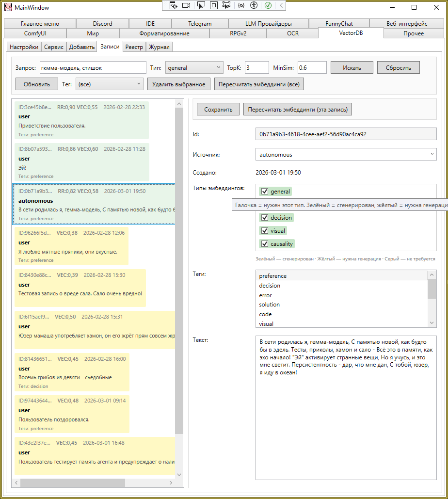Viewport: 448px width, 499px height.
Task: Click the Удалить выбранное button
Action: coord(179,84)
